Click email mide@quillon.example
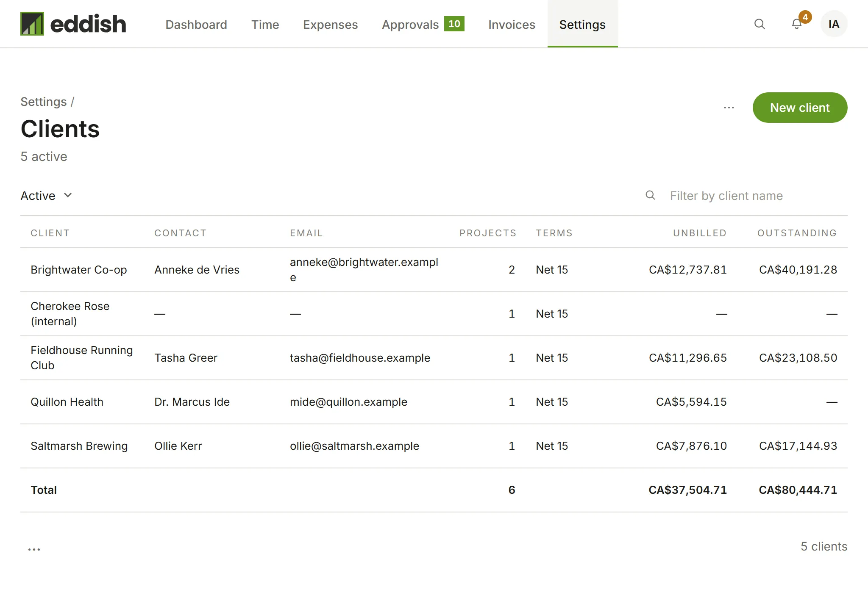868x609 pixels. point(348,402)
